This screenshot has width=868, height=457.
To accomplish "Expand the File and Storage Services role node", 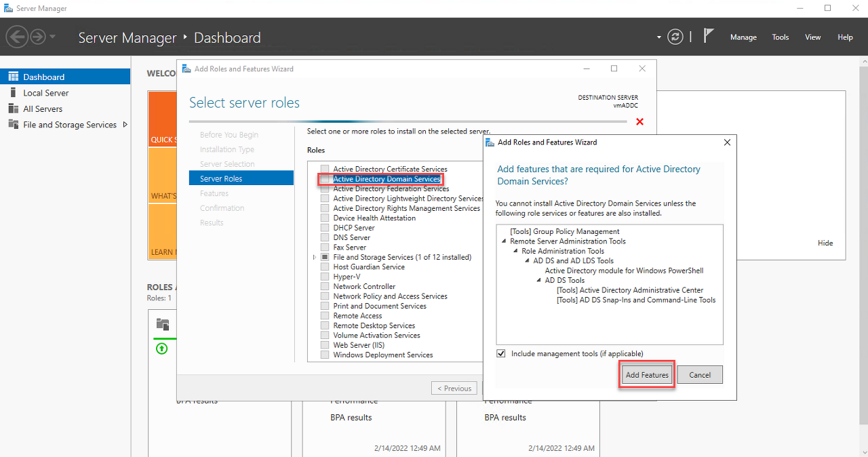I will (x=314, y=258).
